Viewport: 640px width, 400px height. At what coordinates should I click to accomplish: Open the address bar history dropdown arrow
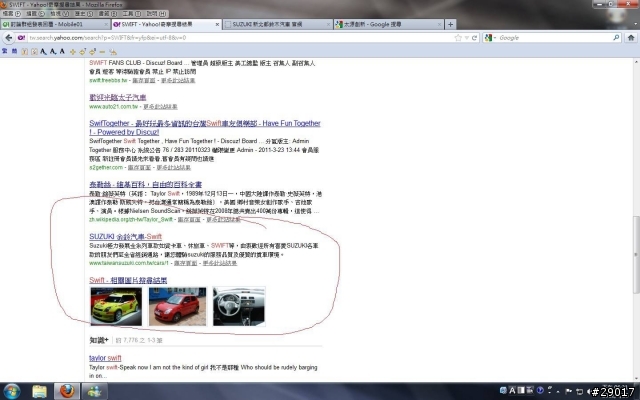[x=467, y=38]
